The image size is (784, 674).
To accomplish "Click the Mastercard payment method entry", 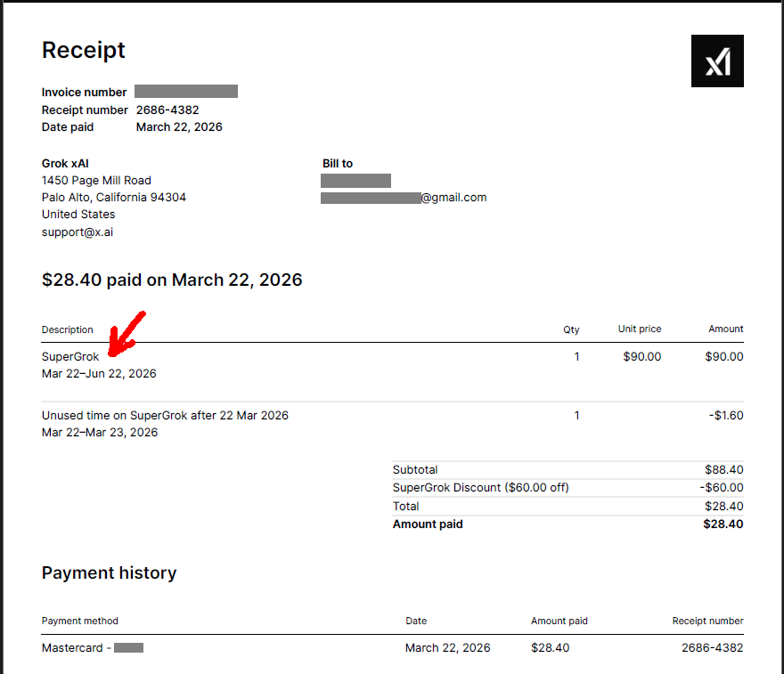I will coord(93,648).
